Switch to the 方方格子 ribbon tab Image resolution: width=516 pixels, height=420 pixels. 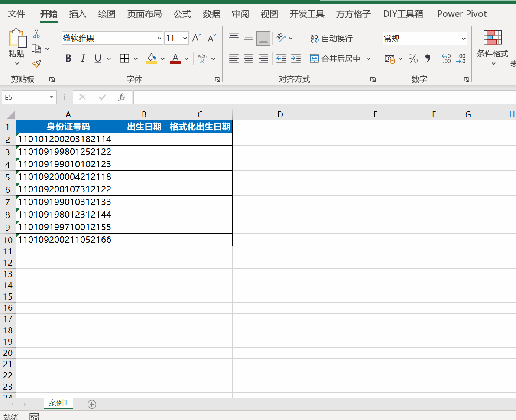coord(353,14)
